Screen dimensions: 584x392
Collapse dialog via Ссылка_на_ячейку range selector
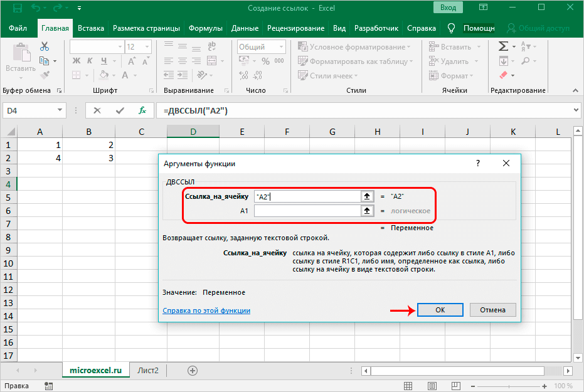368,196
